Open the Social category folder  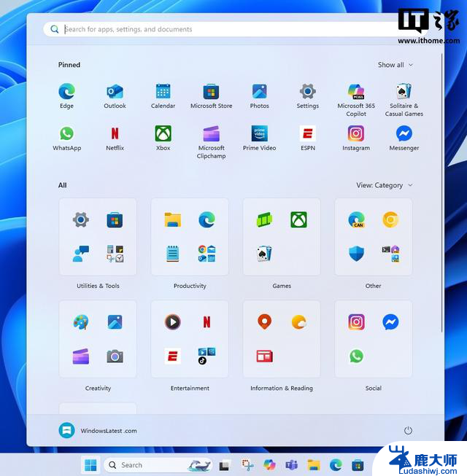click(x=374, y=339)
